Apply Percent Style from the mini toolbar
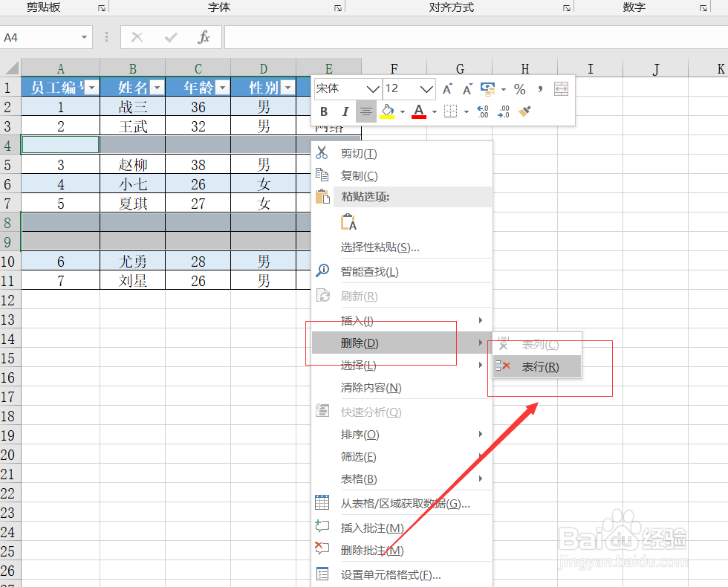This screenshot has height=587, width=728. point(520,89)
